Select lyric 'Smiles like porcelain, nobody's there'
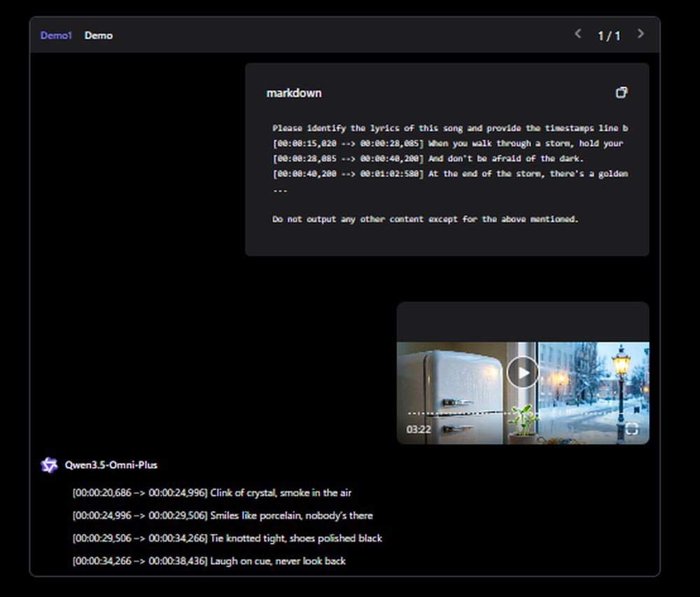Image resolution: width=700 pixels, height=597 pixels. pos(221,515)
